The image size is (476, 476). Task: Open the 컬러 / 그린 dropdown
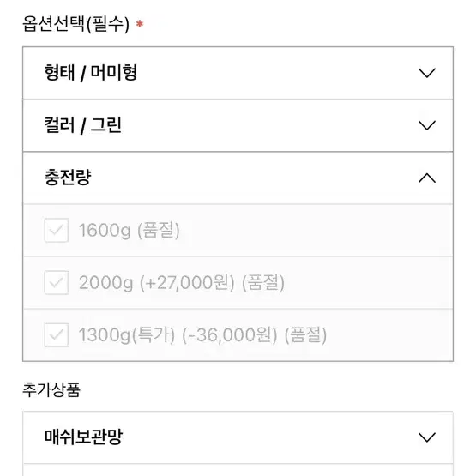[x=238, y=125]
